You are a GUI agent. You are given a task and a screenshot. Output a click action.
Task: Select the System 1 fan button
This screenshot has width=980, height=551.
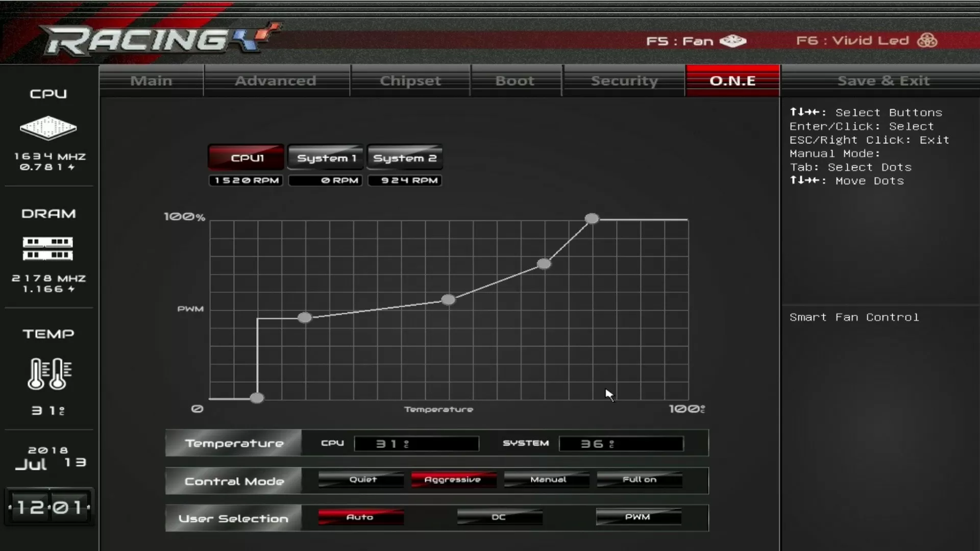point(326,158)
